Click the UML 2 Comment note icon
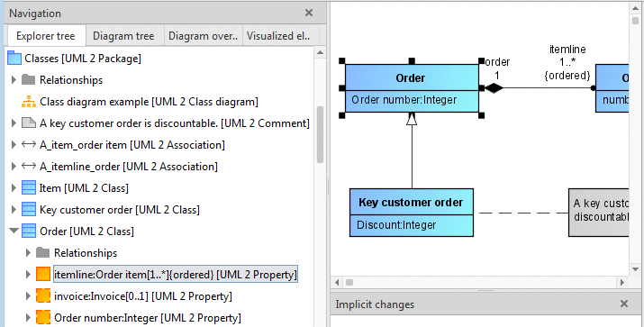Viewport: 644px width, 327px height. [28, 123]
